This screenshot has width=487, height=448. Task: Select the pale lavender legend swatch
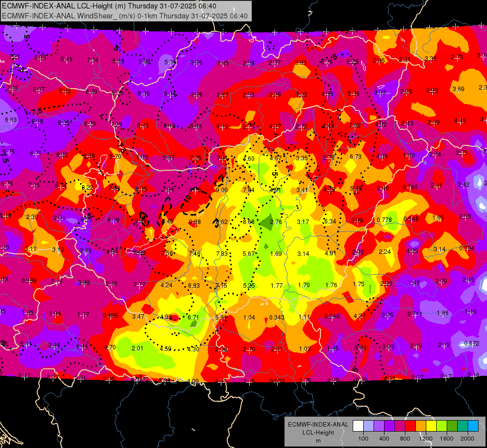click(369, 426)
